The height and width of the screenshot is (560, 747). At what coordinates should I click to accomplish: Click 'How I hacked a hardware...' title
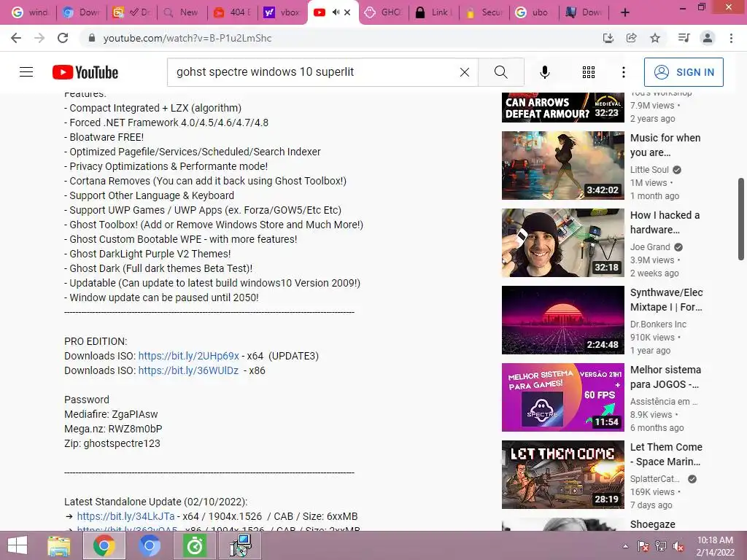coord(665,222)
